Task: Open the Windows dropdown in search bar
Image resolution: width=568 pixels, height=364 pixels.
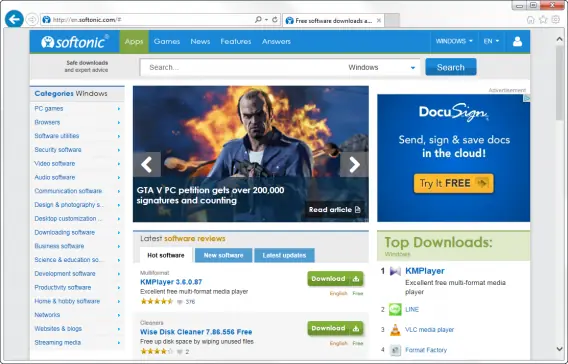Action: coord(381,67)
